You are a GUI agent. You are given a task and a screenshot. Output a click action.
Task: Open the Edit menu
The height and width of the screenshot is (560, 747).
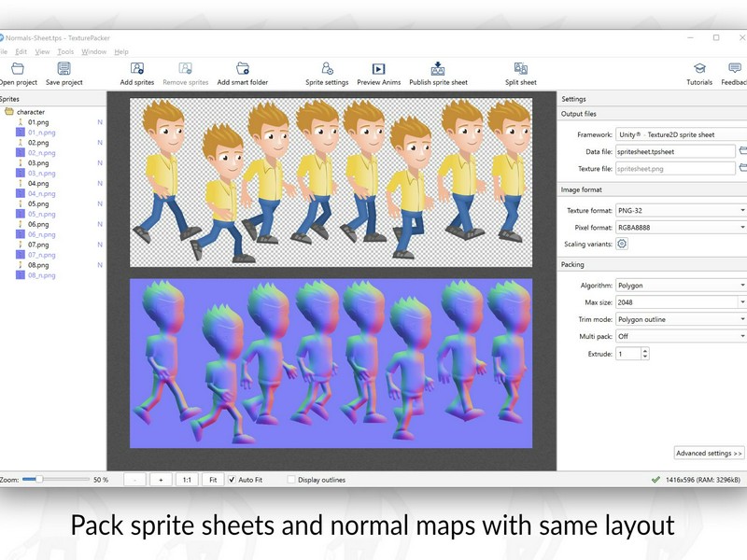(21, 51)
